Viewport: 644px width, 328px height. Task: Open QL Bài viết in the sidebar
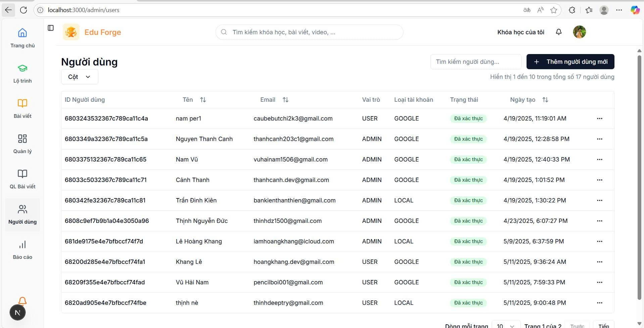(22, 180)
